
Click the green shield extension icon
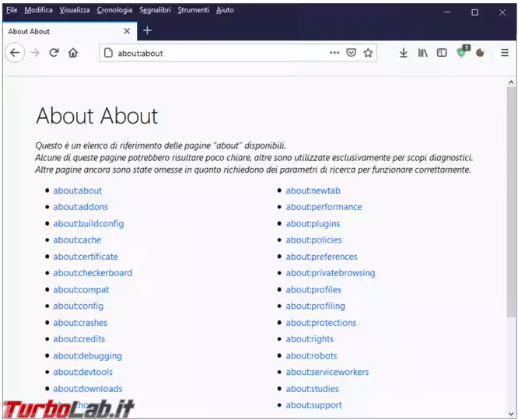point(462,52)
